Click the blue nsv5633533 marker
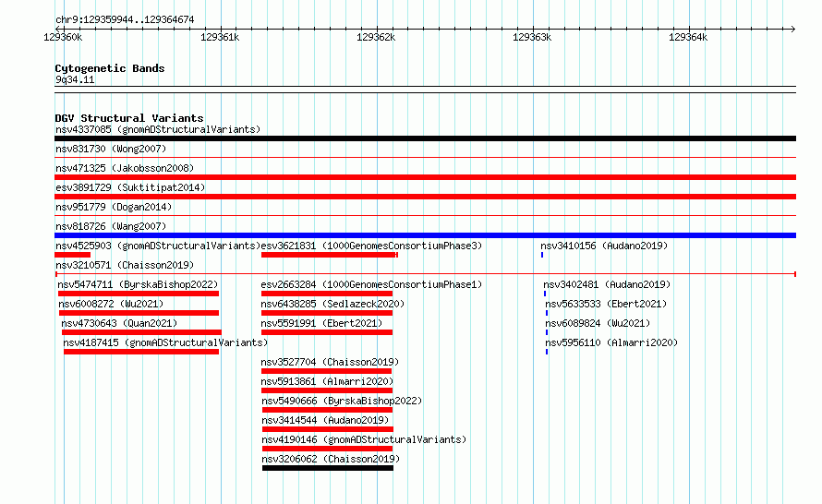The width and height of the screenshot is (822, 504). [547, 313]
